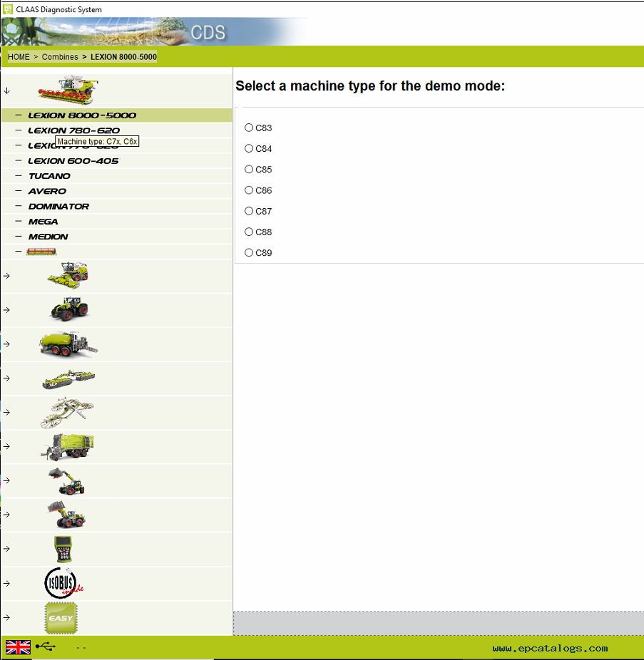Select the C83 machine type radio button
The height and width of the screenshot is (660, 644).
[249, 128]
